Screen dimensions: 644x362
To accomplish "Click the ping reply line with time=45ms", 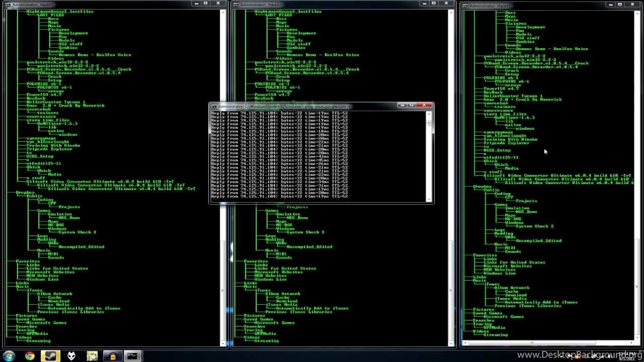I will click(x=279, y=160).
